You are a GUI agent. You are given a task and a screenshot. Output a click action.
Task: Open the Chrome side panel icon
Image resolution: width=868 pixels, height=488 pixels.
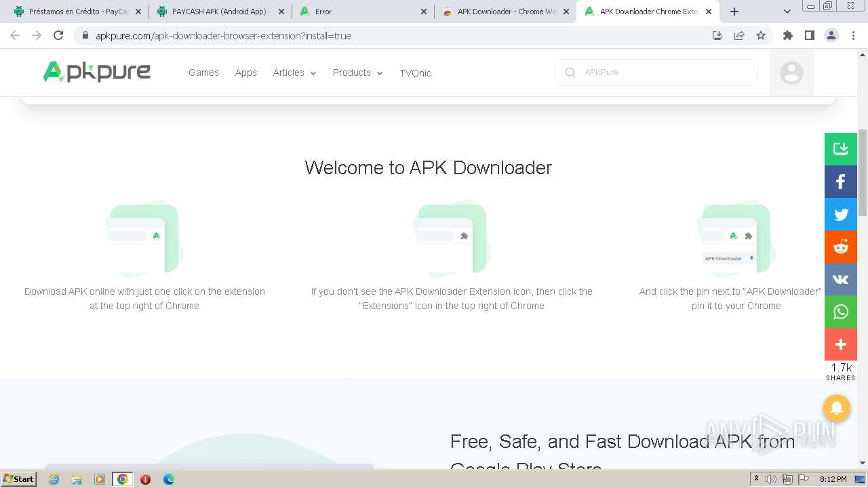(810, 35)
